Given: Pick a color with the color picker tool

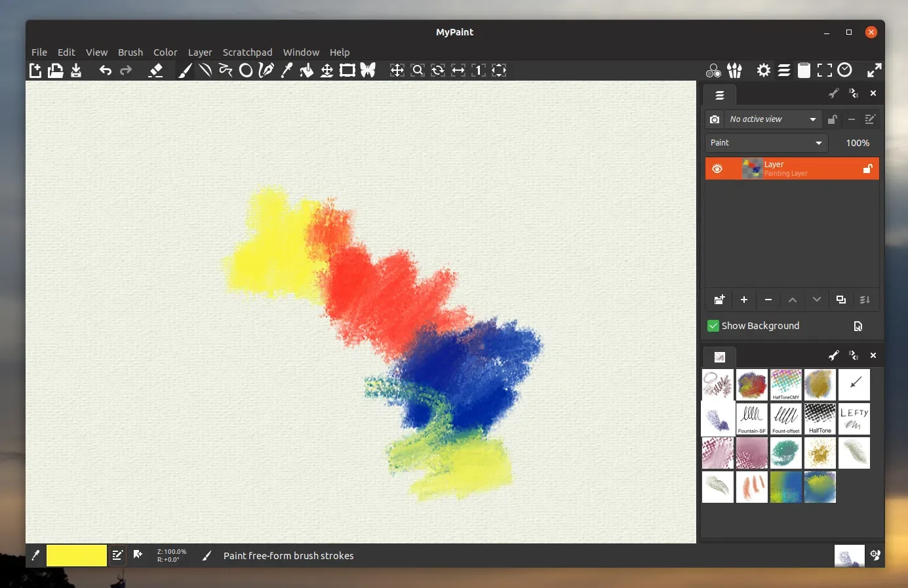Looking at the screenshot, I should coord(286,70).
